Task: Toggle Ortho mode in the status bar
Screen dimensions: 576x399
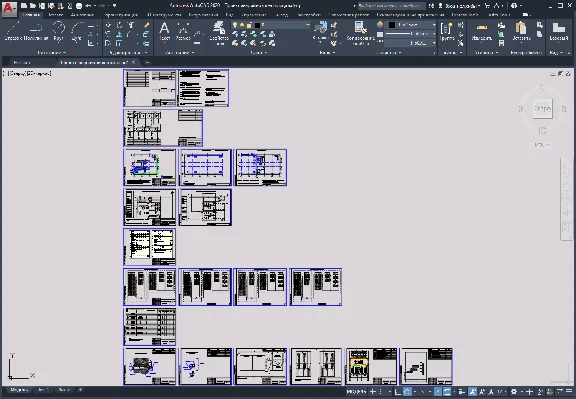Action: (x=397, y=392)
